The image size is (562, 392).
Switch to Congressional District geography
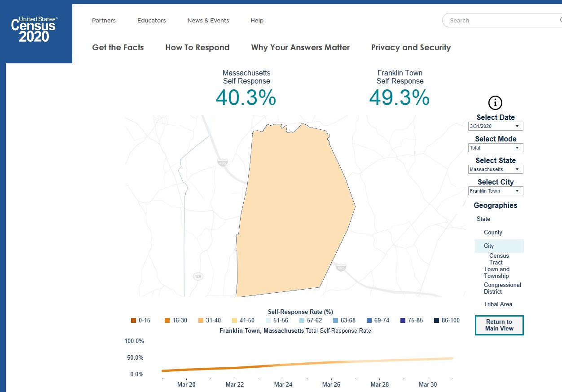tap(502, 288)
